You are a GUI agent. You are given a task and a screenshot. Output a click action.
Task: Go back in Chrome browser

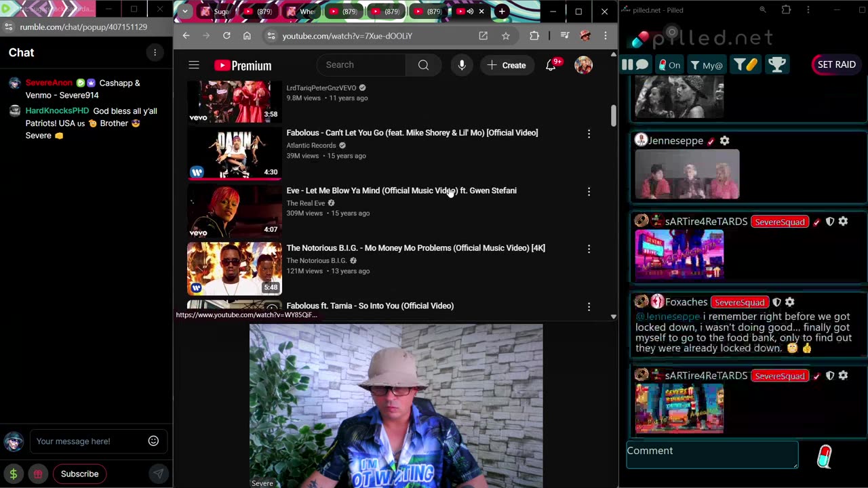pos(186,36)
